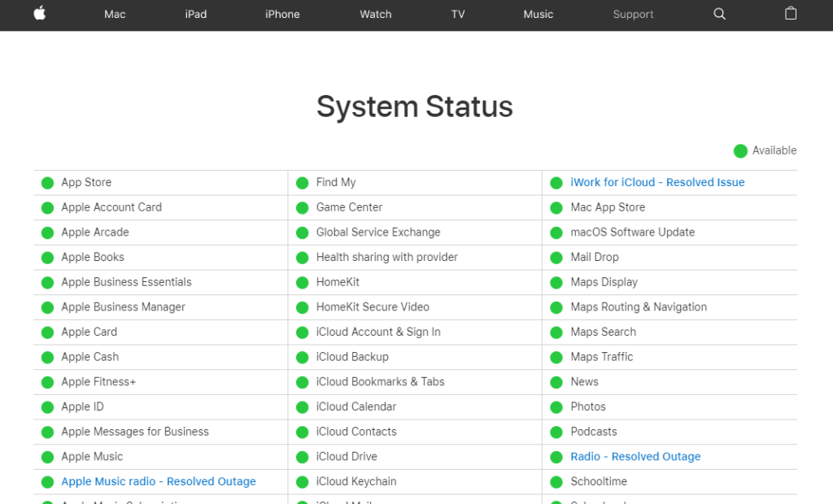Open the shopping bag icon

pos(791,13)
